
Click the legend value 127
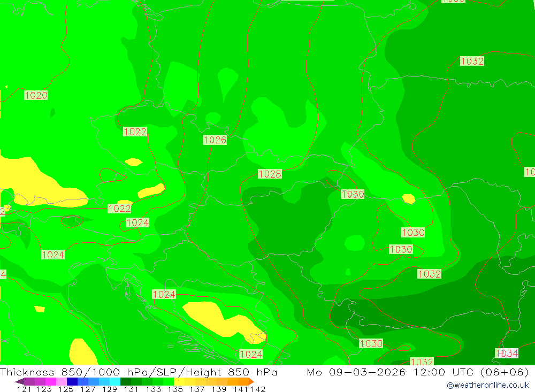87,389
